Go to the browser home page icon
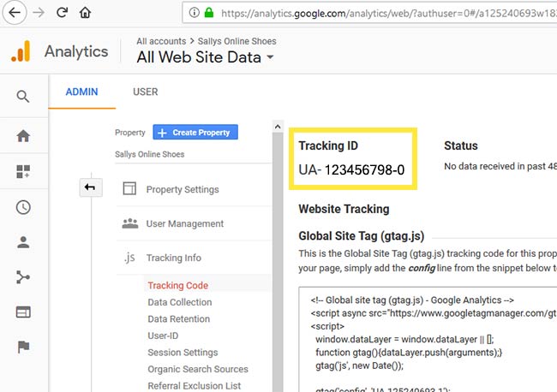Image resolution: width=557 pixels, height=392 pixels. click(x=85, y=13)
